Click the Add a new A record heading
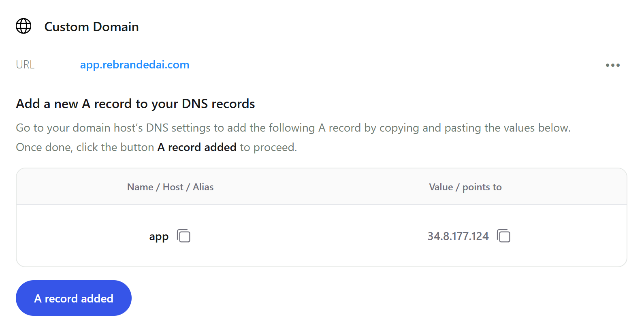This screenshot has width=644, height=330. pyautogui.click(x=135, y=104)
